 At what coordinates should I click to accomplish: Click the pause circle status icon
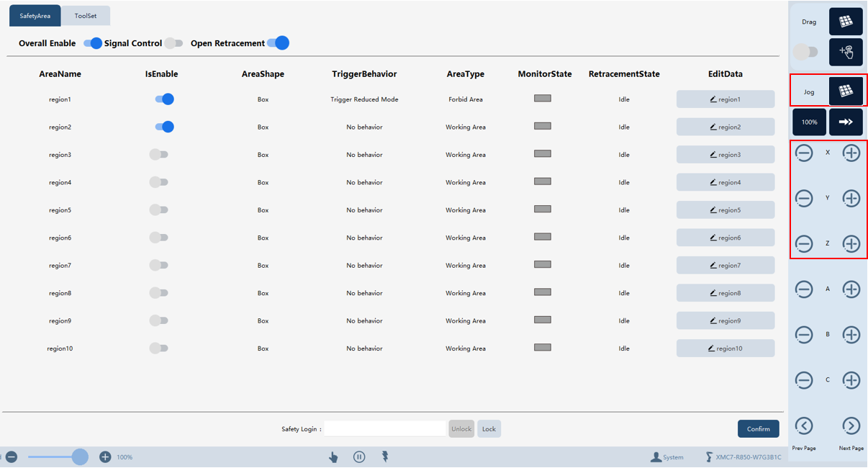coord(359,456)
